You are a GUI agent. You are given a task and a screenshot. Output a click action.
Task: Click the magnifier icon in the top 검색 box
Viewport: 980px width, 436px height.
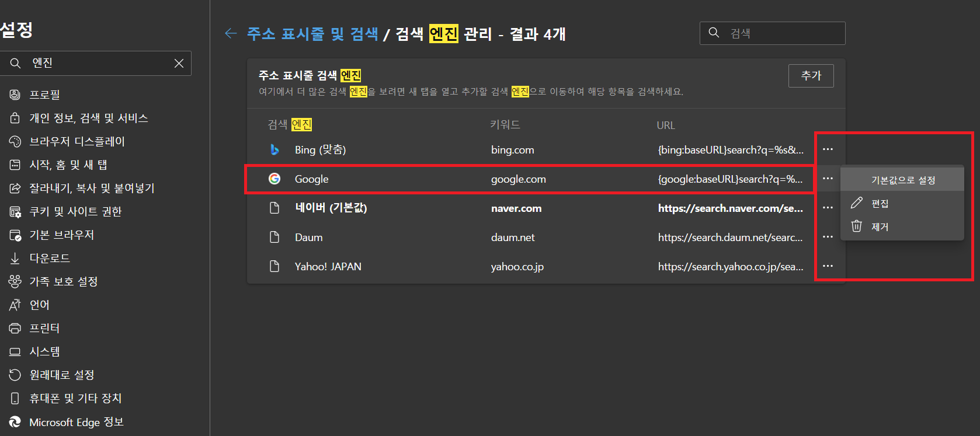[x=714, y=33]
